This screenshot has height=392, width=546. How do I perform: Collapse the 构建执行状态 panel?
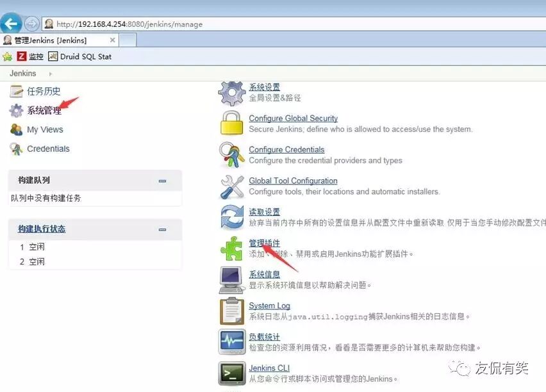coord(162,229)
